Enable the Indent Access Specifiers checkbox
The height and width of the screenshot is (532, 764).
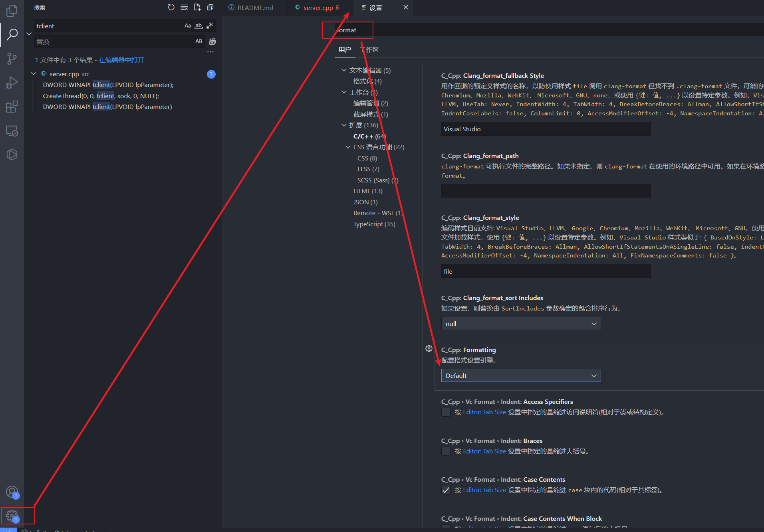coord(446,412)
